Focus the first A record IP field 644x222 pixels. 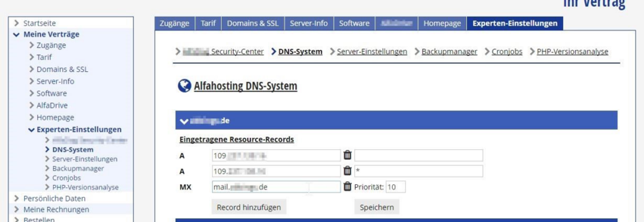coord(276,156)
